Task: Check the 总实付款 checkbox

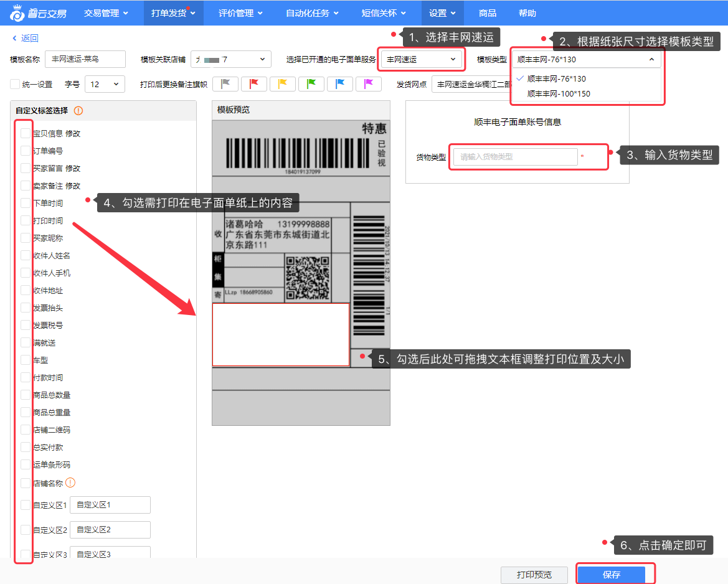Action: pyautogui.click(x=25, y=447)
